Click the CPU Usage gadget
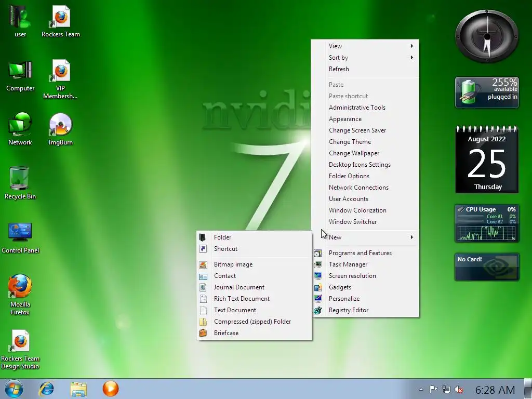This screenshot has height=399, width=532. (x=487, y=223)
